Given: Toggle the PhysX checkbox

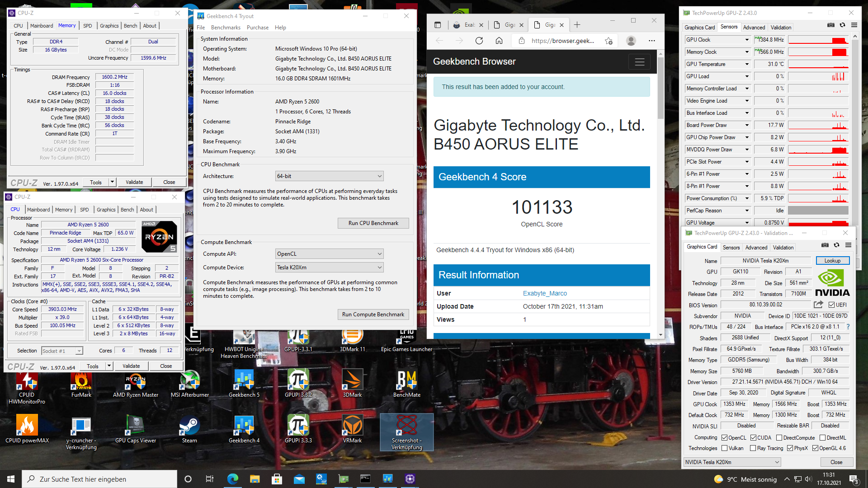Looking at the screenshot, I should pos(790,448).
